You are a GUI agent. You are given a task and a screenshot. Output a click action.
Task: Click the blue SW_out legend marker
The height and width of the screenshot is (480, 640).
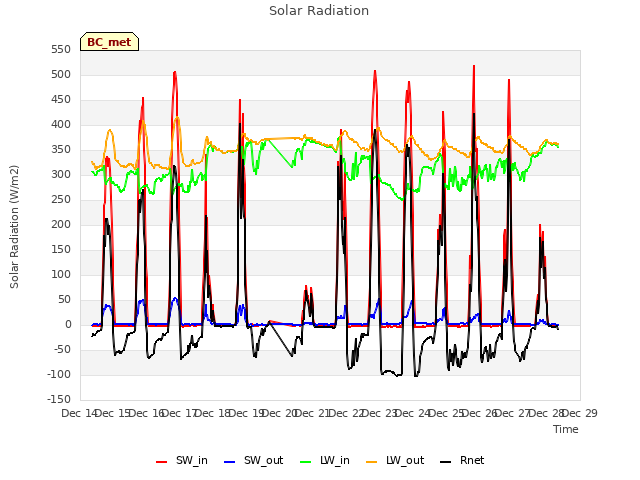tap(230, 462)
